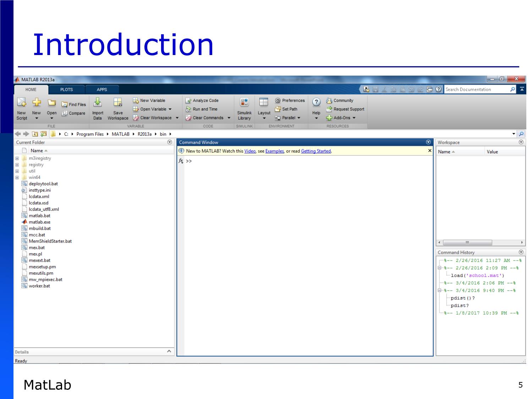Click Program Files in the path
Screen dimensions: 532x399
(90, 134)
